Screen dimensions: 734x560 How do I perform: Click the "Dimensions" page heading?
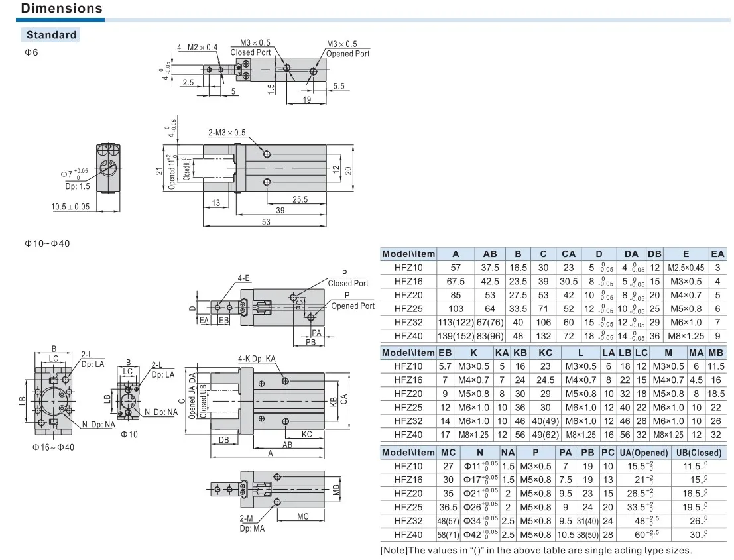click(62, 9)
